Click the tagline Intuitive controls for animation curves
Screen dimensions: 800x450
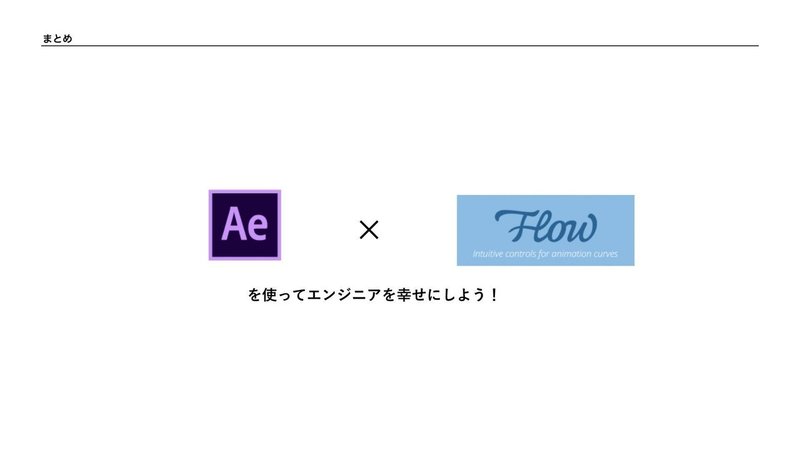click(545, 254)
